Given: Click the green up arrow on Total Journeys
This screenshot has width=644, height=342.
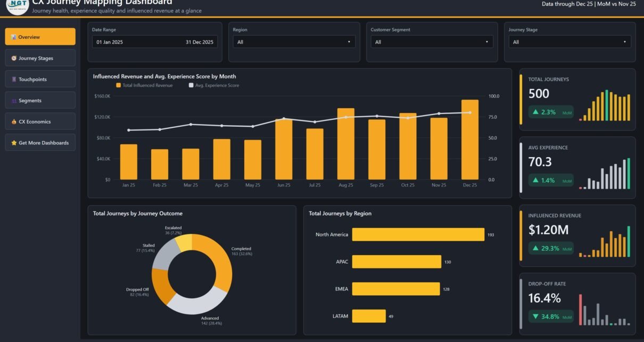Looking at the screenshot, I should [535, 112].
